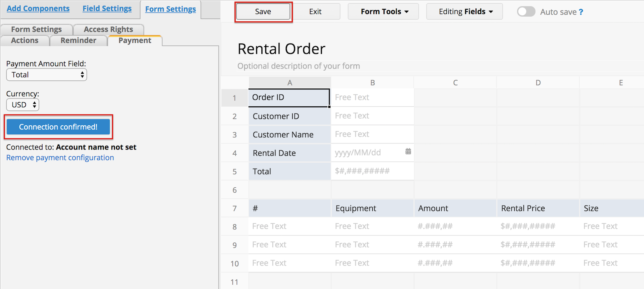Select column C header
644x289 pixels.
(455, 83)
